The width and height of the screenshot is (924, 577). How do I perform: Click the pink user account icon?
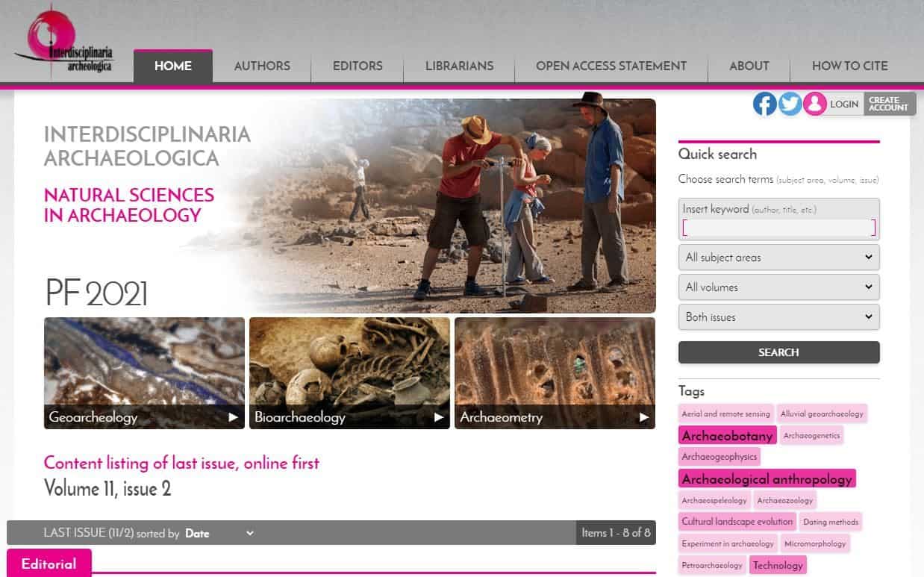pyautogui.click(x=814, y=104)
